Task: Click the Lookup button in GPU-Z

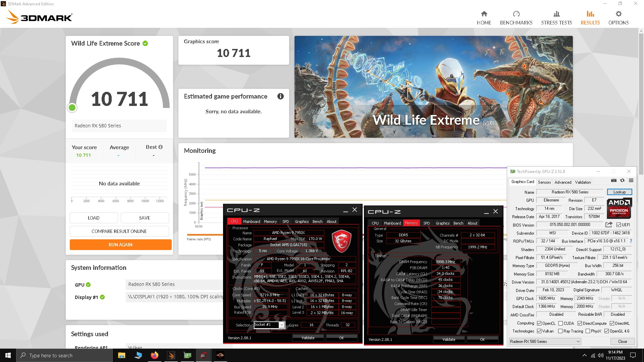Action: pyautogui.click(x=620, y=192)
